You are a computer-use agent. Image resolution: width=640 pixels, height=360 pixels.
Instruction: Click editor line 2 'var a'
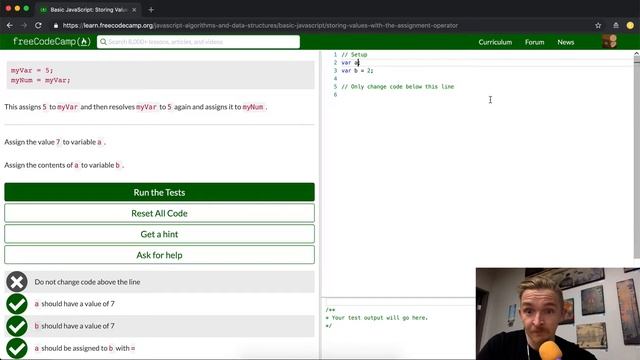coord(350,62)
